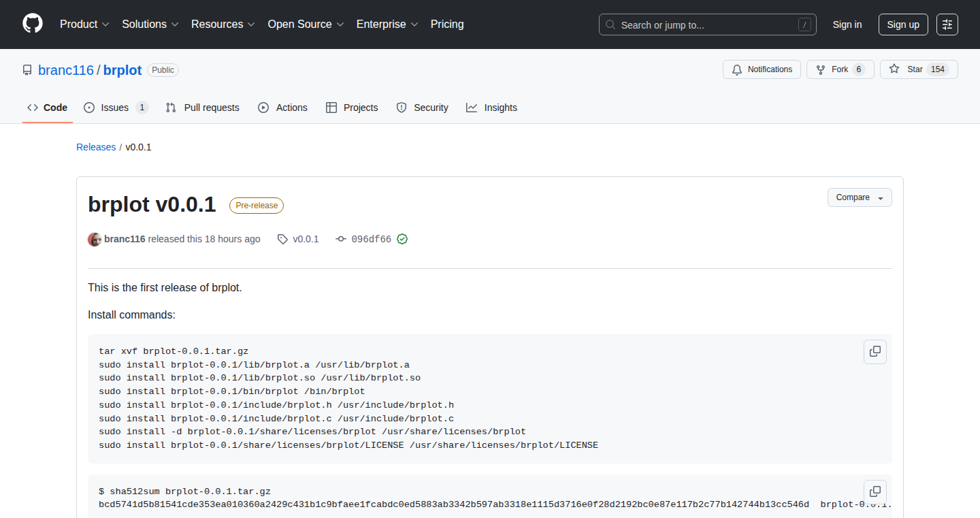
Task: Click the brplot v0.0.1 release heading
Action: click(152, 204)
